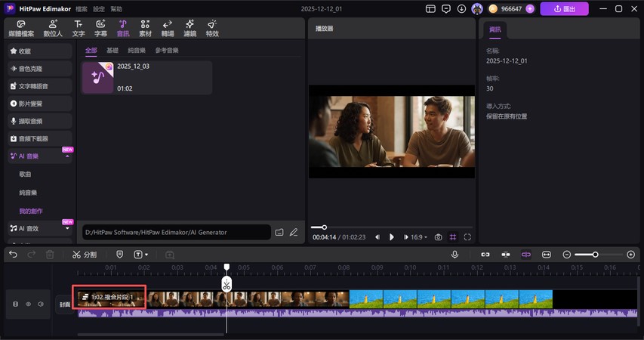Image resolution: width=644 pixels, height=340 pixels.
Task: Select 歌曲 under AI music
Action: [x=25, y=175]
